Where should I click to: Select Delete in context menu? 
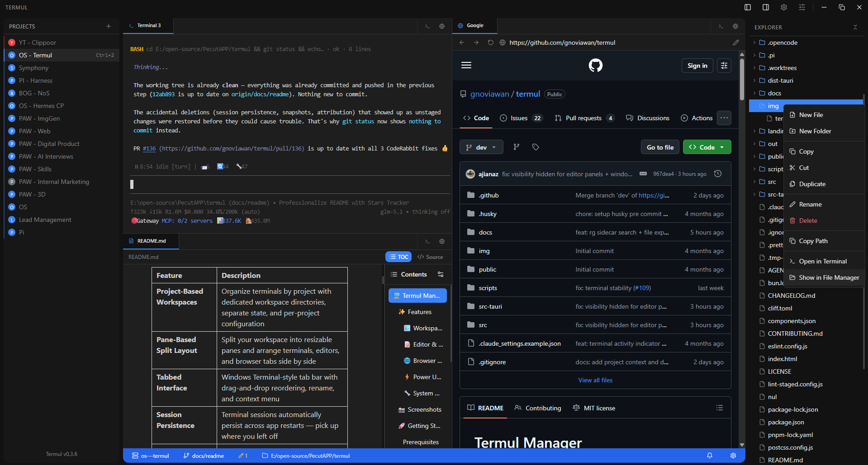824,221
